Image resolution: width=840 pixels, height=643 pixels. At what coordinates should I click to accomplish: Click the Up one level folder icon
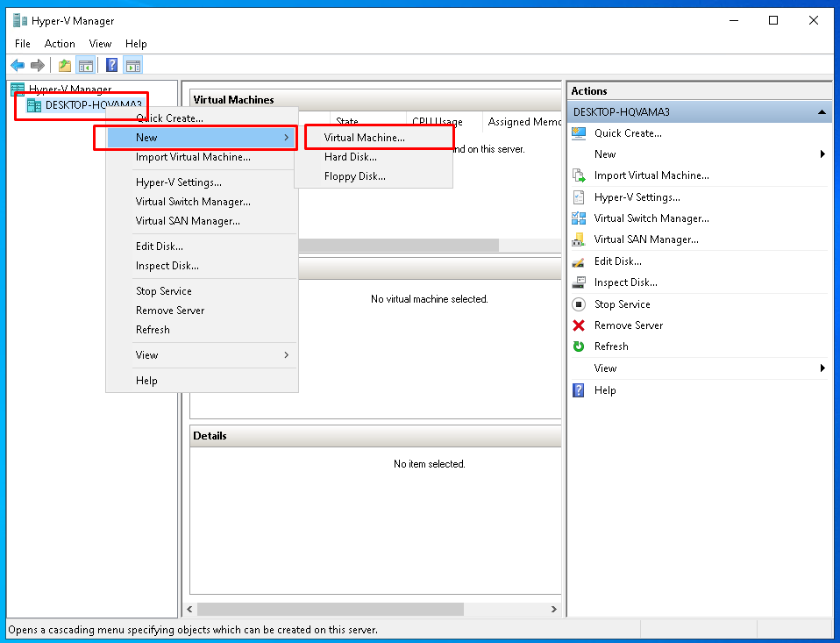(x=65, y=66)
